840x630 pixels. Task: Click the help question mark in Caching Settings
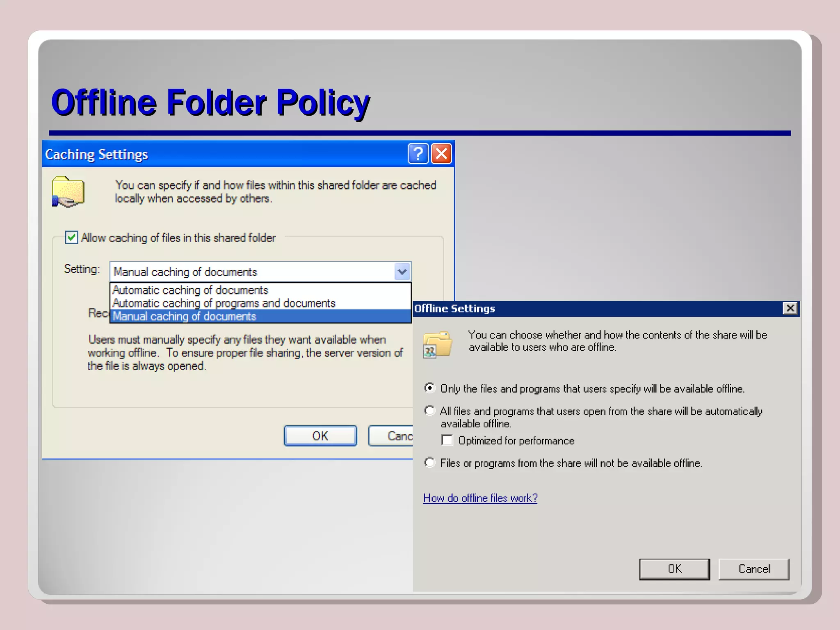(418, 154)
